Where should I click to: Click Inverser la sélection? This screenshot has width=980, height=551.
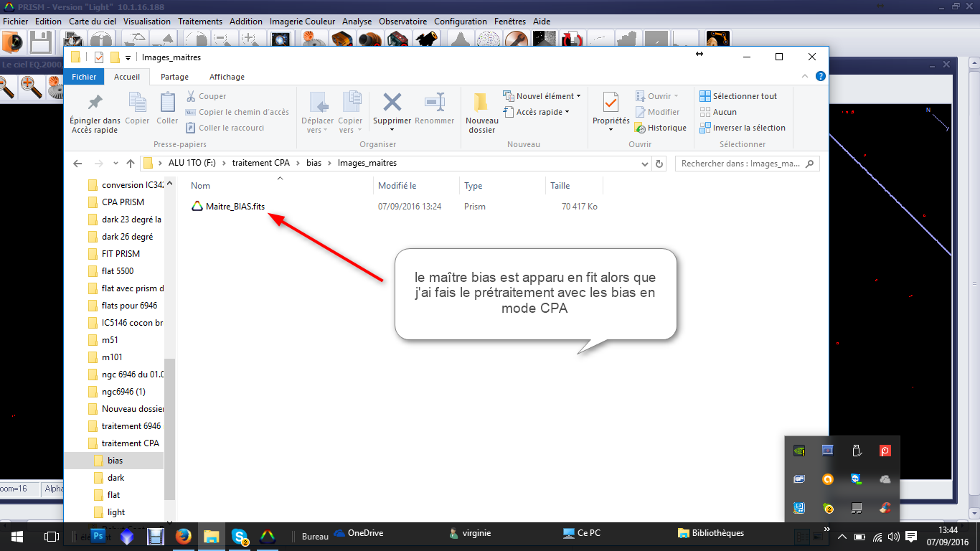point(743,128)
